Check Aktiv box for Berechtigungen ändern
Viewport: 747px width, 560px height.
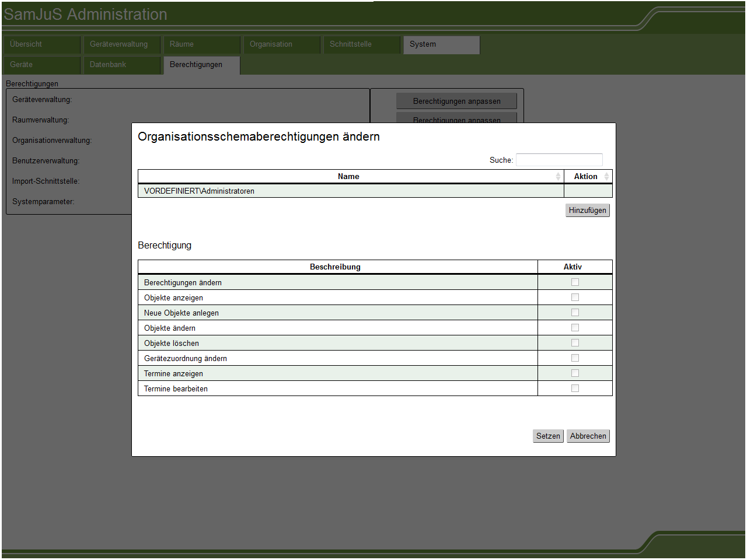[x=575, y=282]
